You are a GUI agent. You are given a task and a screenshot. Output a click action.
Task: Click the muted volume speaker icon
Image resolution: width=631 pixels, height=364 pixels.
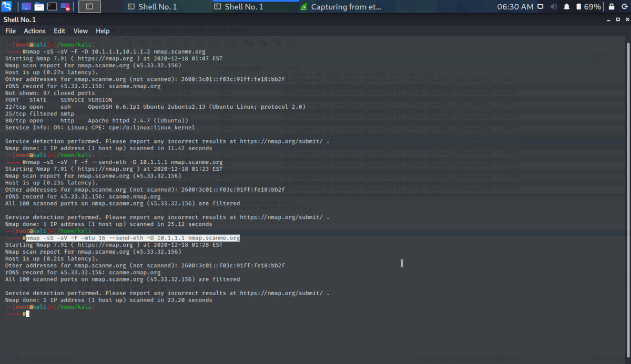coord(554,7)
